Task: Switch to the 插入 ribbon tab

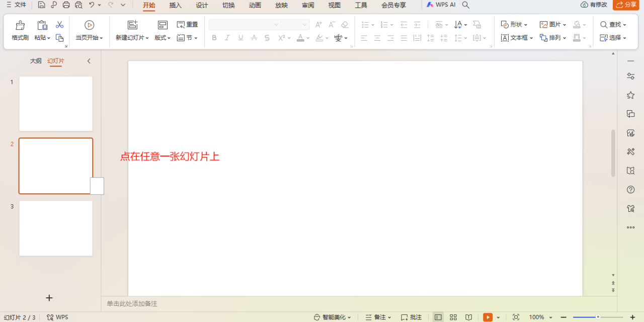Action: [175, 6]
